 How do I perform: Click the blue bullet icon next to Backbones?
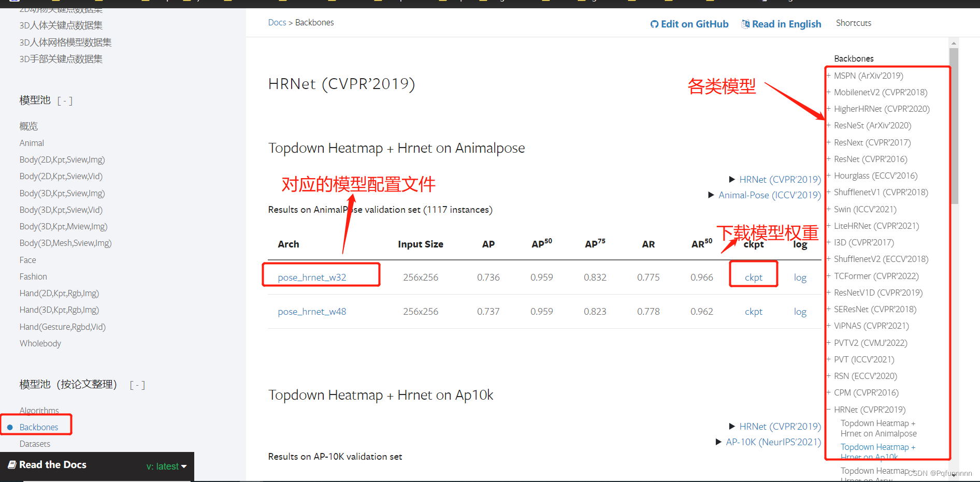(x=10, y=427)
